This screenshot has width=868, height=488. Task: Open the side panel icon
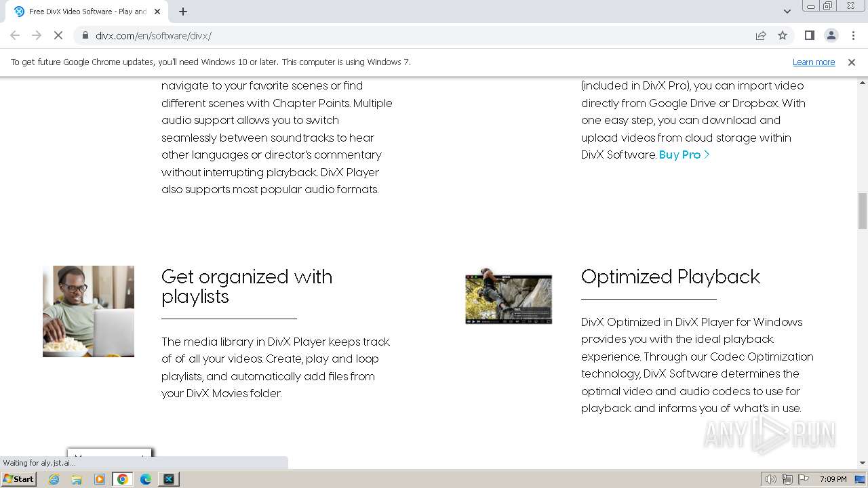coord(809,35)
